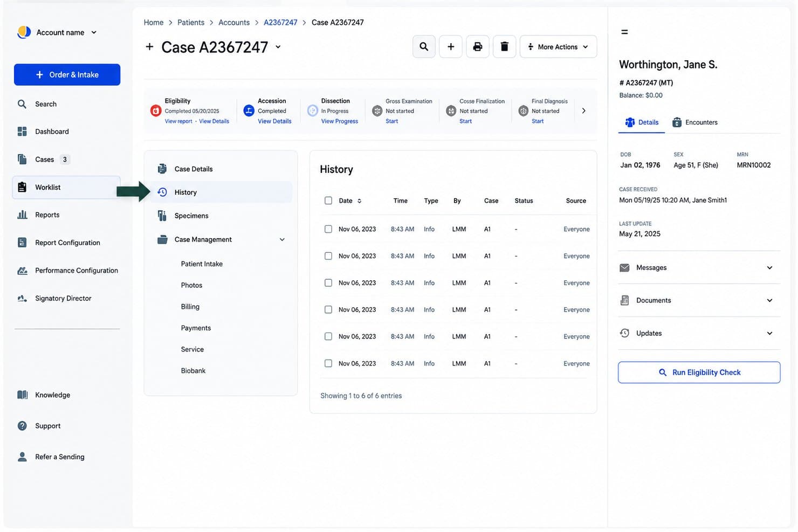
Task: Check the second history row checkbox
Action: point(328,256)
